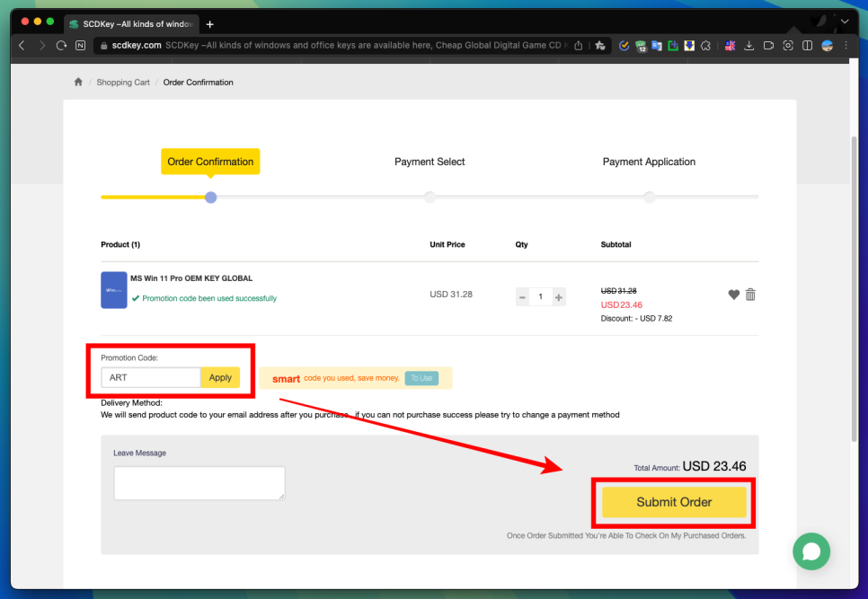This screenshot has width=868, height=599.
Task: Click the address bar URL scdkey.com
Action: (x=137, y=46)
